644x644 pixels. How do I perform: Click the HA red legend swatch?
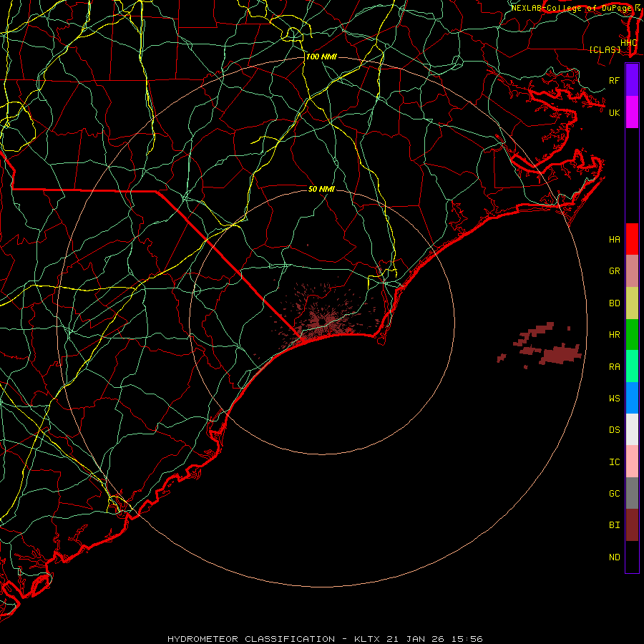coord(632,239)
